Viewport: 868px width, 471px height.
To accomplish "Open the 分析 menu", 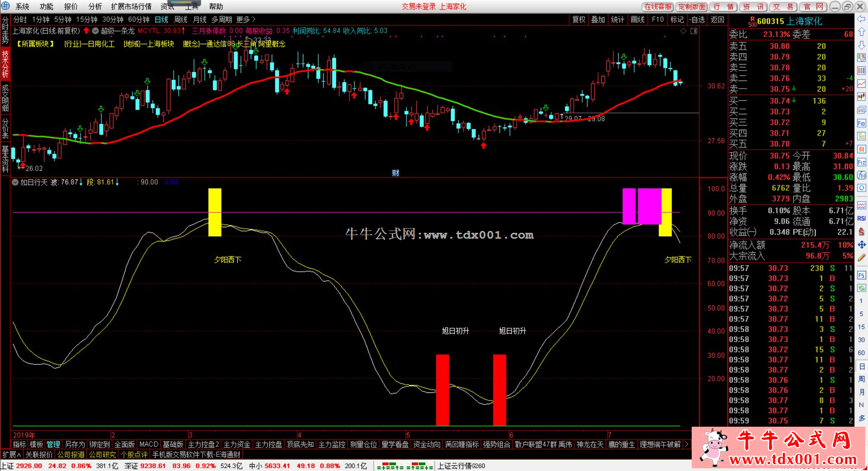I will (x=95, y=6).
